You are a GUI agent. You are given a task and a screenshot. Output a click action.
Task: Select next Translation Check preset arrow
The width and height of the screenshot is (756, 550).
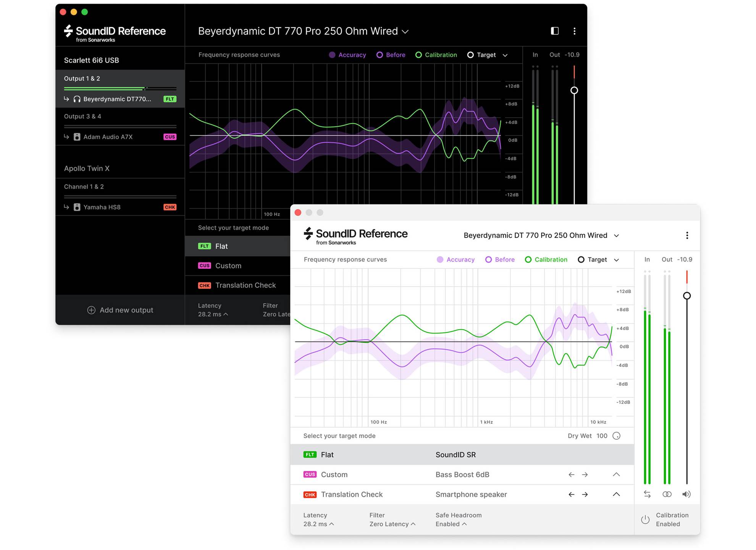(x=585, y=494)
